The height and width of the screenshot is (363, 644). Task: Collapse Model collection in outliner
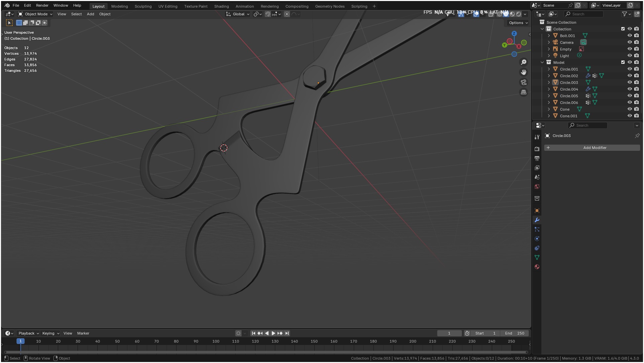click(x=542, y=62)
